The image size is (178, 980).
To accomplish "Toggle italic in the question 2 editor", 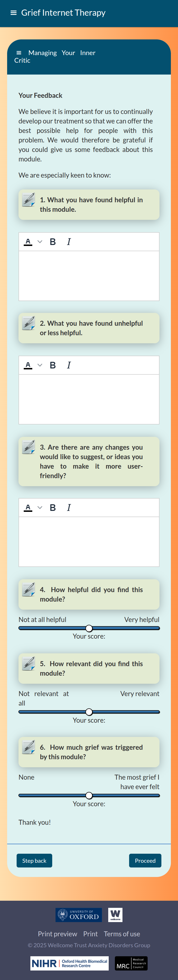I will (69, 365).
